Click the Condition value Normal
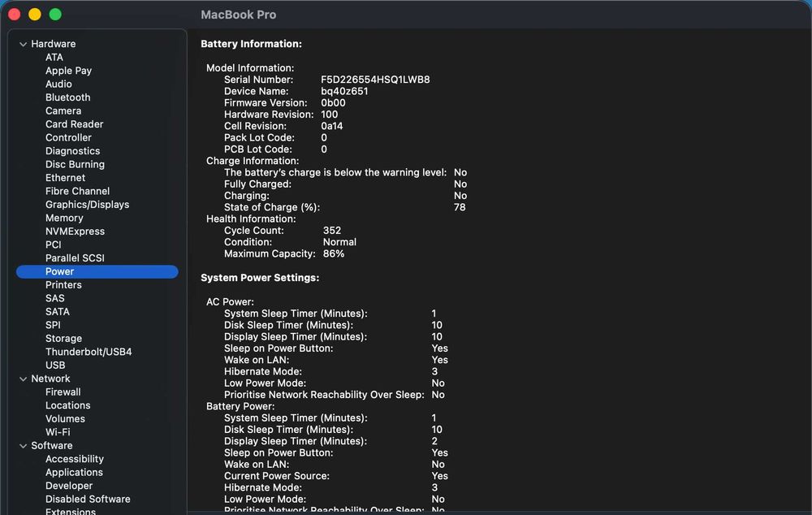The width and height of the screenshot is (812, 515). 339,242
